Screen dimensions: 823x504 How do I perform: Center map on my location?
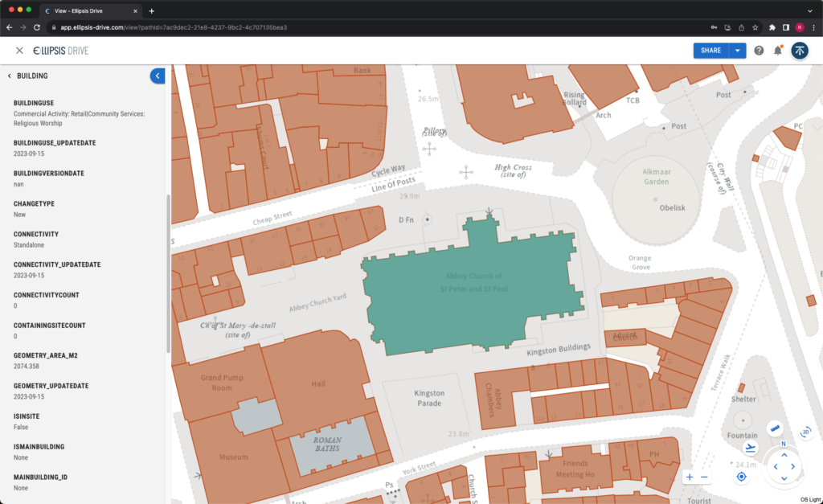[x=741, y=477]
